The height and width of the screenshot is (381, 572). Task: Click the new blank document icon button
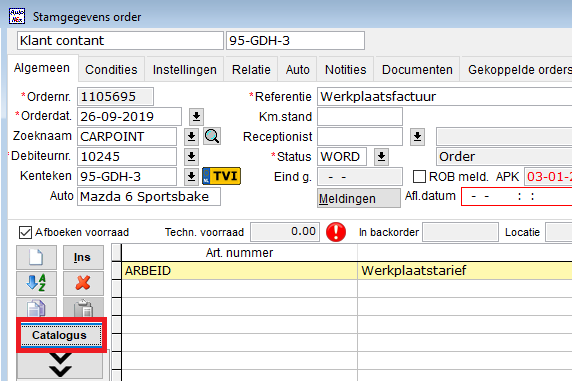click(36, 257)
